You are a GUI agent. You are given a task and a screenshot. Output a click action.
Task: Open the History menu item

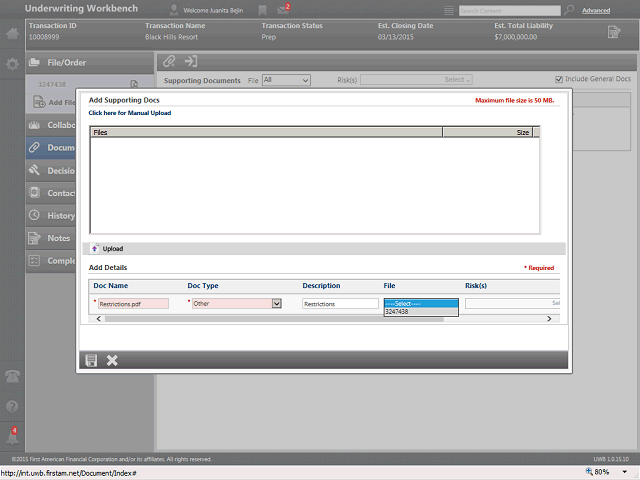click(51, 216)
